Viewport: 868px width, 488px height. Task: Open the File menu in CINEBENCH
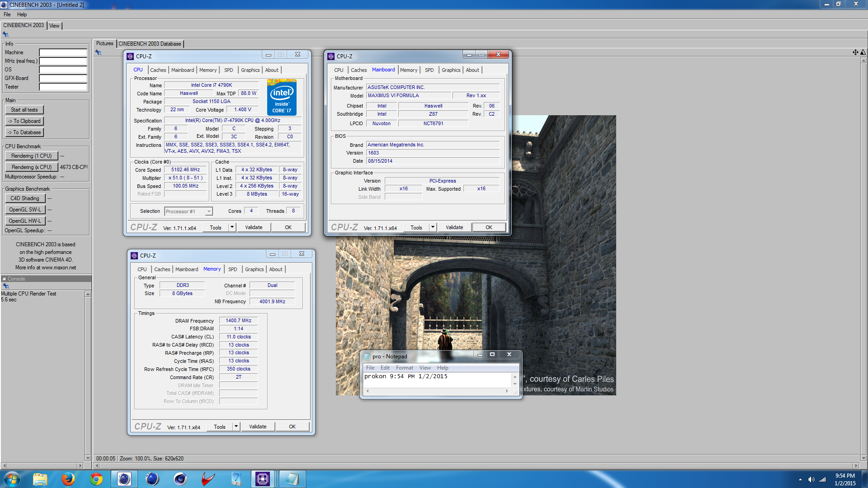(7, 14)
